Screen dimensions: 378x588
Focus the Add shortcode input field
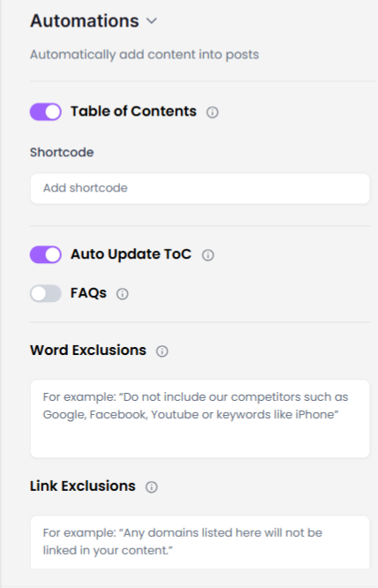[x=200, y=188]
